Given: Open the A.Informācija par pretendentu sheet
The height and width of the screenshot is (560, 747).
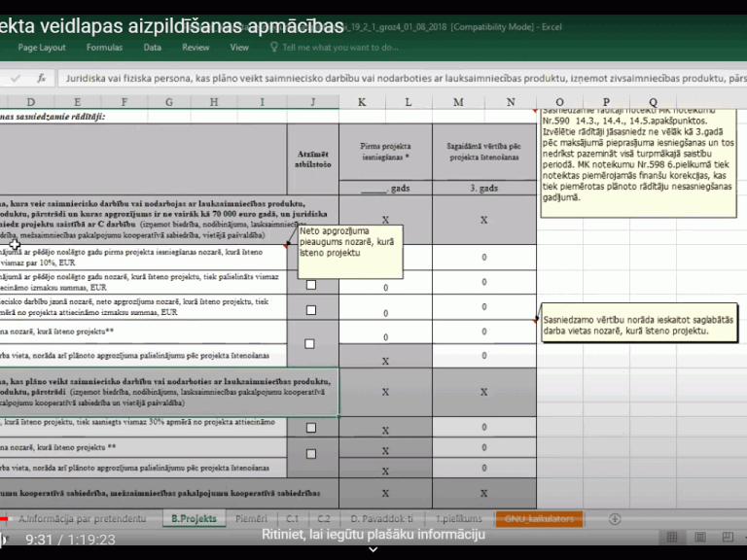Looking at the screenshot, I should [82, 518].
